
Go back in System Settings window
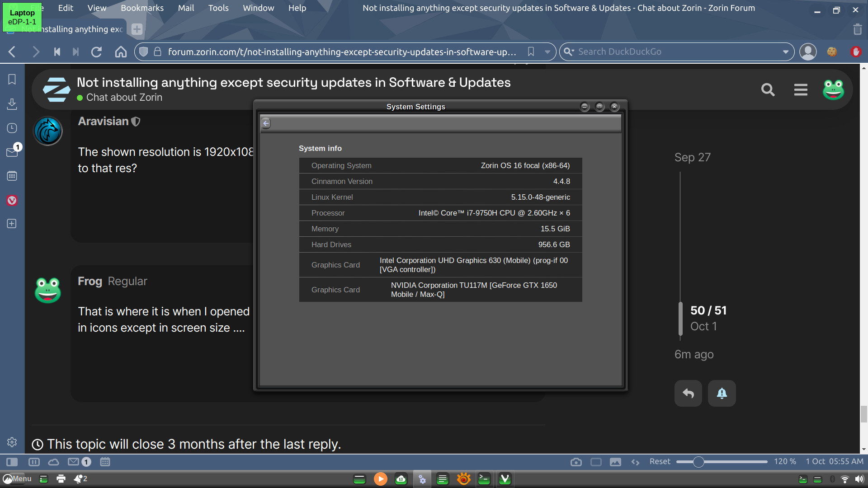(x=266, y=123)
